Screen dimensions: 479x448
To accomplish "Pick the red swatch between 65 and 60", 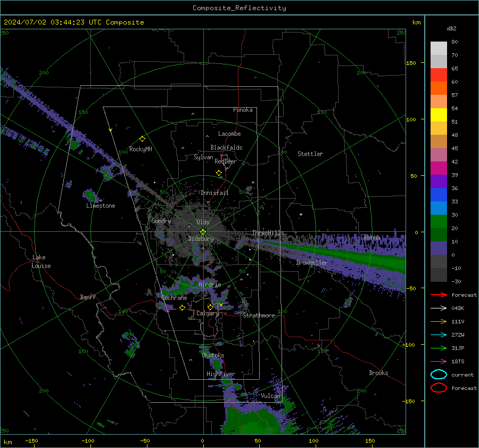I will (x=439, y=75).
